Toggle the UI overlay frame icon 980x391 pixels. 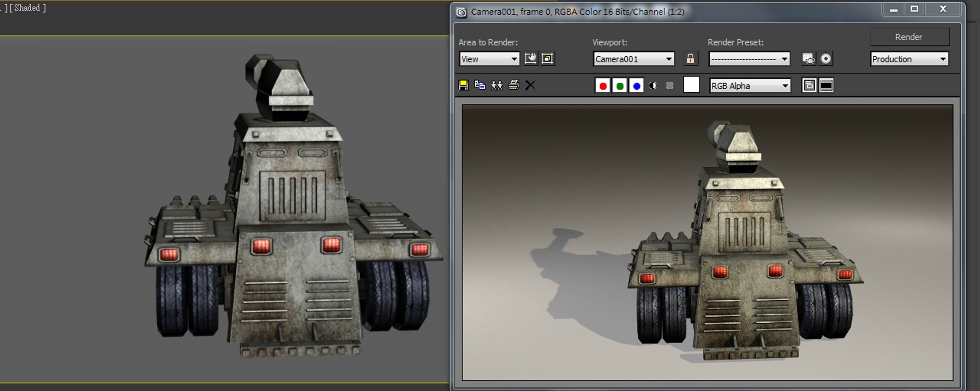pyautogui.click(x=809, y=86)
